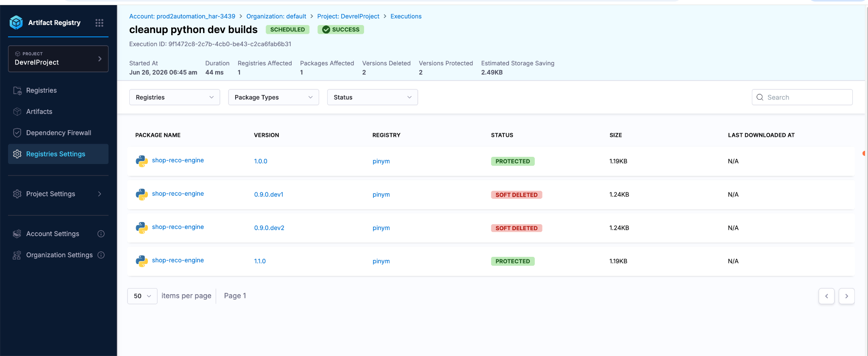Click the SCHEDULED status badge
This screenshot has height=356, width=868.
click(x=287, y=29)
